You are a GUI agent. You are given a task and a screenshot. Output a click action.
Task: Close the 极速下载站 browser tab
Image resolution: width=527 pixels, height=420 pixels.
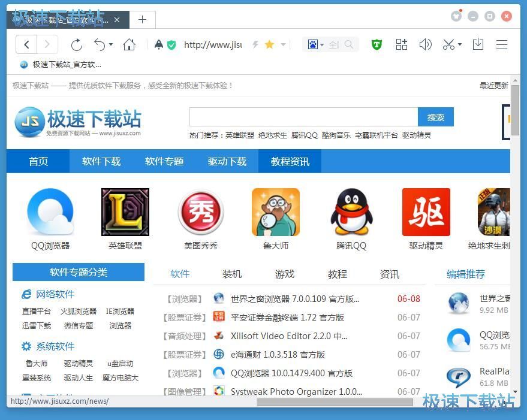(x=117, y=20)
